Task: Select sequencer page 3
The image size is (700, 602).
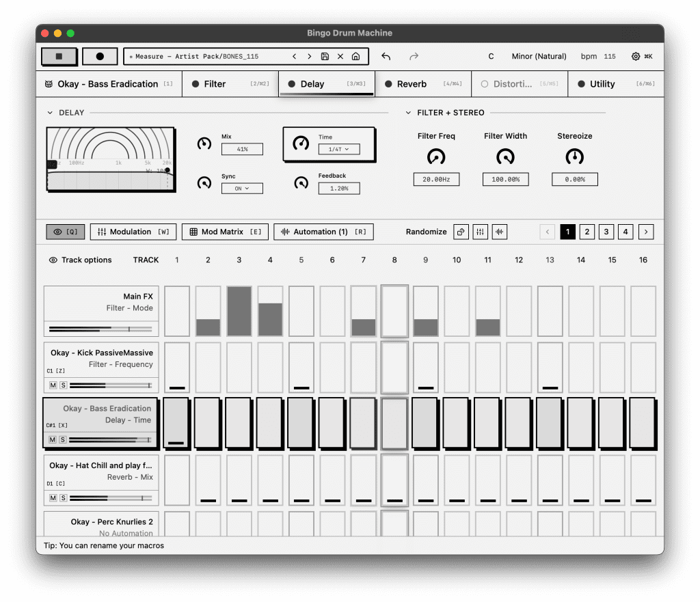Action: [606, 232]
